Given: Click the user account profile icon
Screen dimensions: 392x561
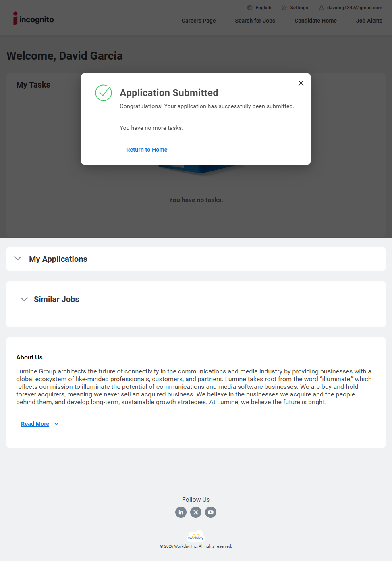Looking at the screenshot, I should point(321,8).
